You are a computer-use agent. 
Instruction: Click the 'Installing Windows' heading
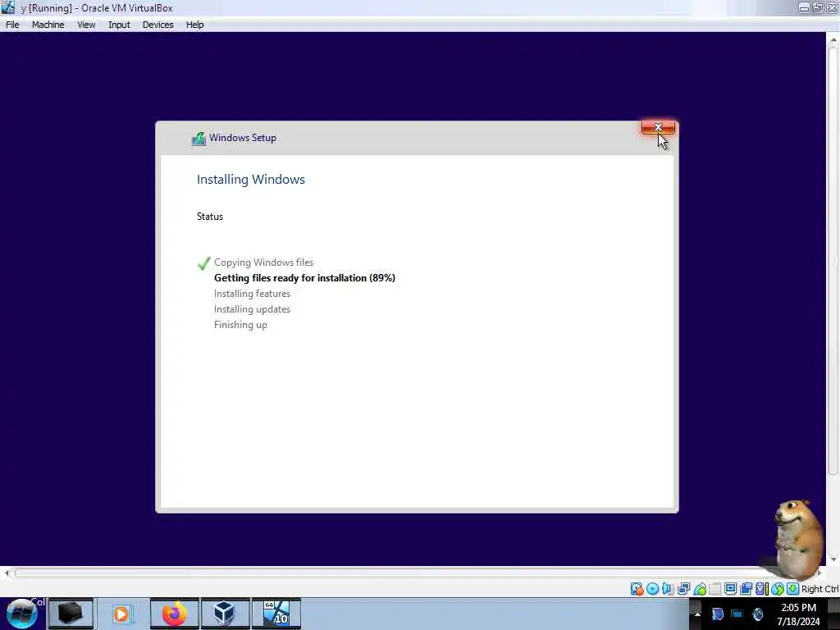coord(251,180)
